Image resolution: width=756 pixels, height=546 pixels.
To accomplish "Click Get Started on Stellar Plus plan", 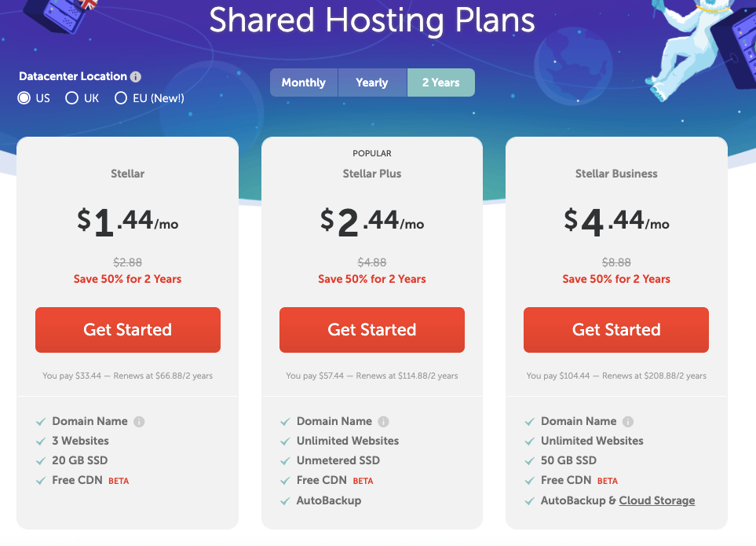I will click(x=371, y=330).
